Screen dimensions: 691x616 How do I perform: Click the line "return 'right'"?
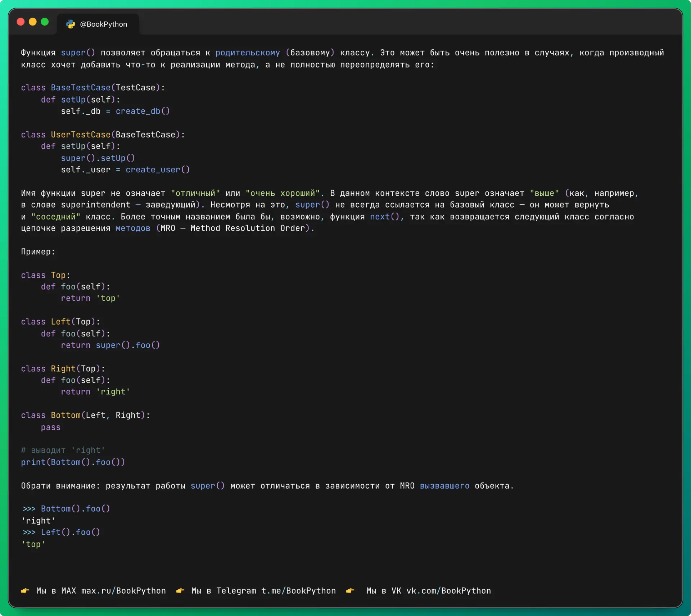pos(95,392)
